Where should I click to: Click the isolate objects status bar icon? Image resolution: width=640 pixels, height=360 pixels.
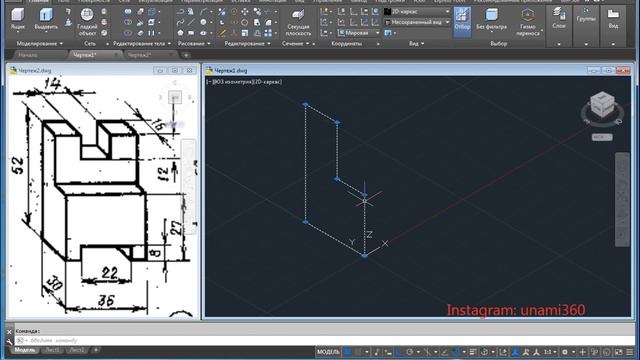607,351
